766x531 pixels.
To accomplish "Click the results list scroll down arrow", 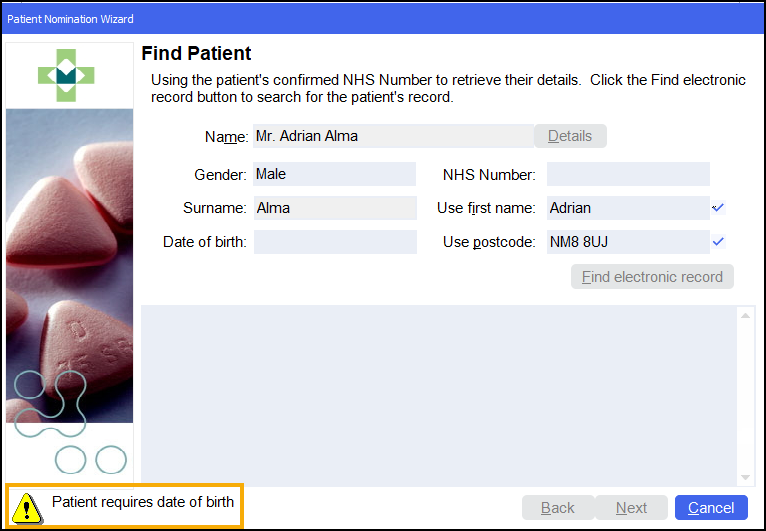I will pos(745,477).
